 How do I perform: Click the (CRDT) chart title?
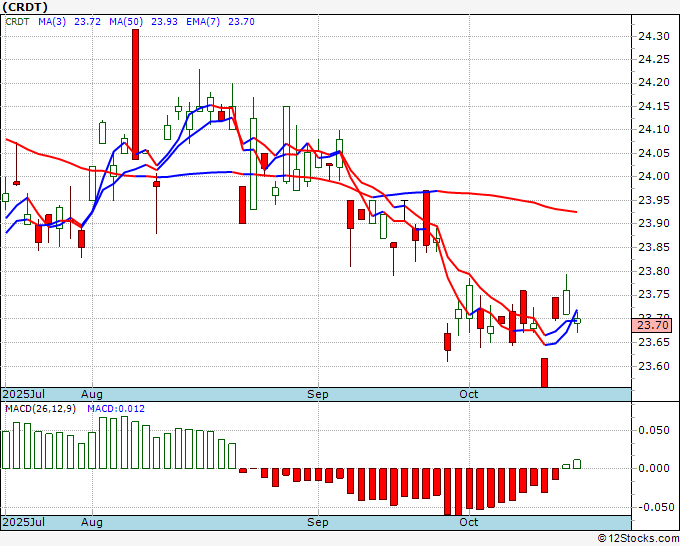coord(25,7)
